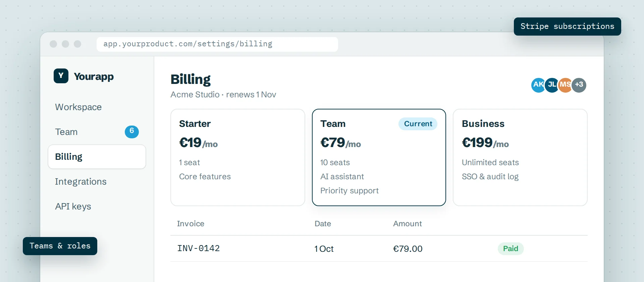Click the browser address bar URL field
This screenshot has height=282, width=644.
pos(217,44)
